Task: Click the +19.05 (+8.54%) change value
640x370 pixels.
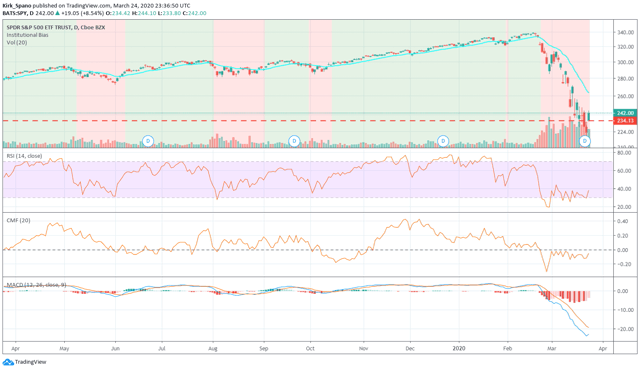Action: pyautogui.click(x=83, y=13)
